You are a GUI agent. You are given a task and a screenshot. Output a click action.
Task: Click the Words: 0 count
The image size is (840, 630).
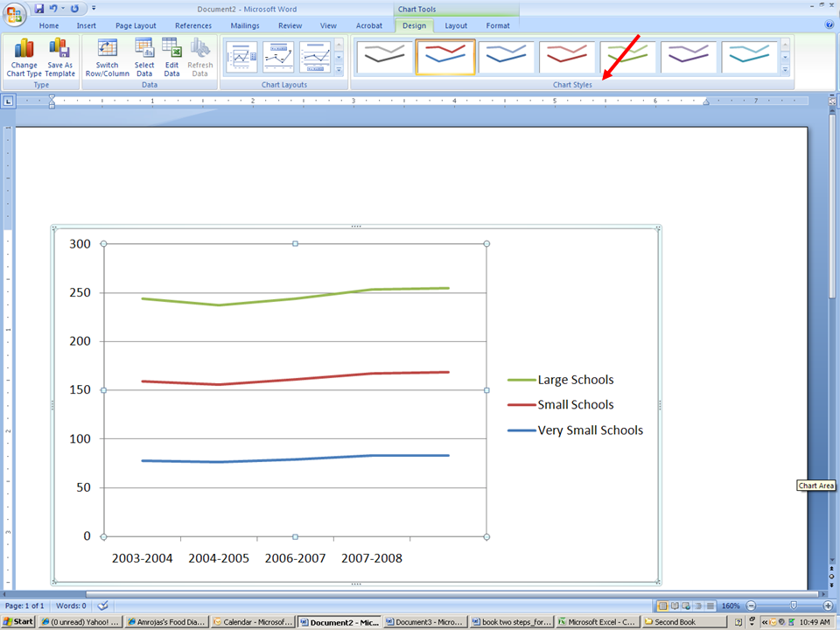[71, 605]
